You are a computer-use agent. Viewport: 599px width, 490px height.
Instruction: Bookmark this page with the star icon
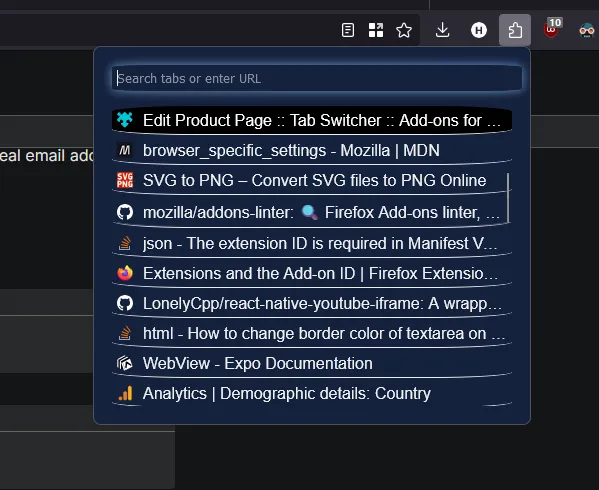[x=404, y=30]
